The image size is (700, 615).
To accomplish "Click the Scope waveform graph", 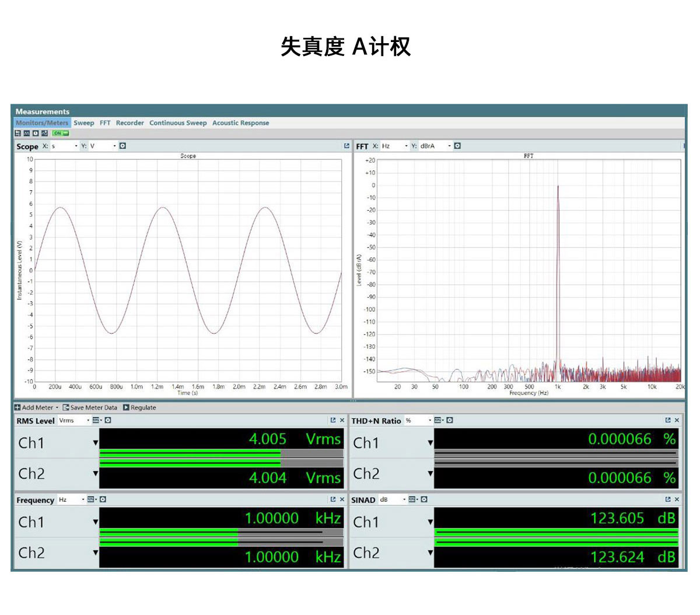I will click(188, 270).
